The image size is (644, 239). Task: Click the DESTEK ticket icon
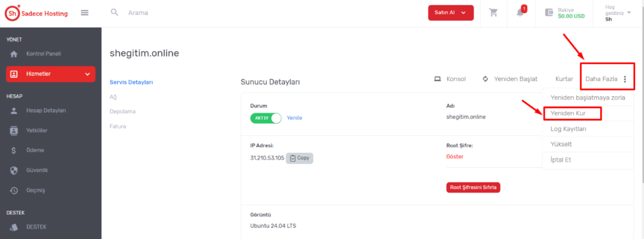point(14,226)
